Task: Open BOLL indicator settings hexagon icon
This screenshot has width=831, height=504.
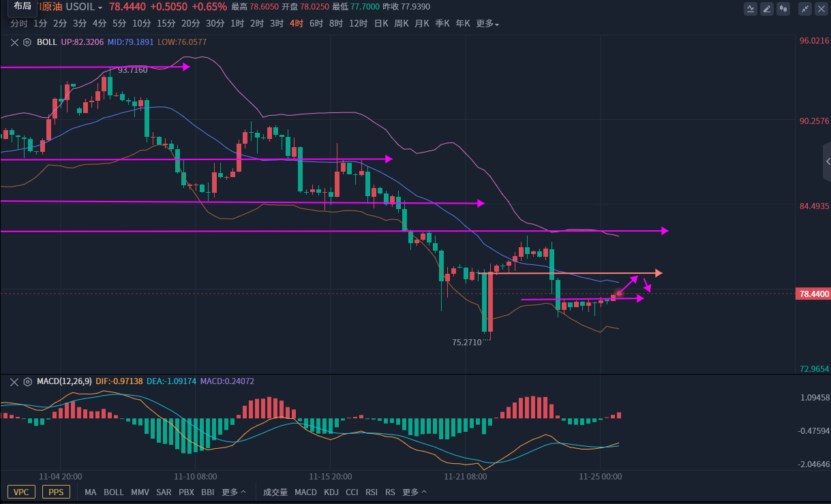Action: click(27, 42)
